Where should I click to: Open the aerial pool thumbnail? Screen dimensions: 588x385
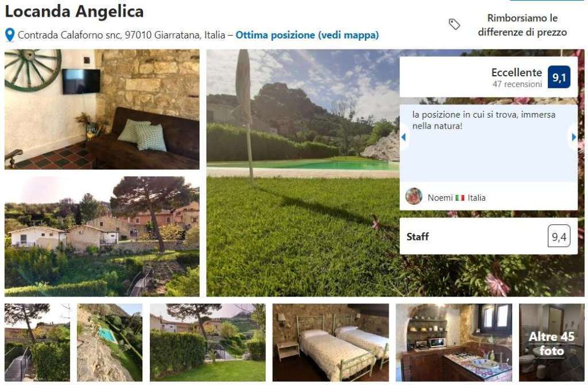click(x=110, y=343)
